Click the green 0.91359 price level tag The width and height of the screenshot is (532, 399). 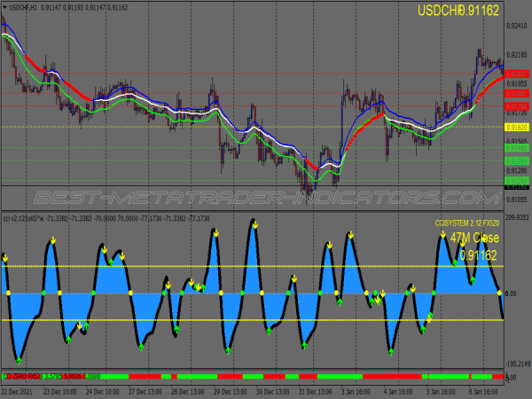(x=516, y=160)
